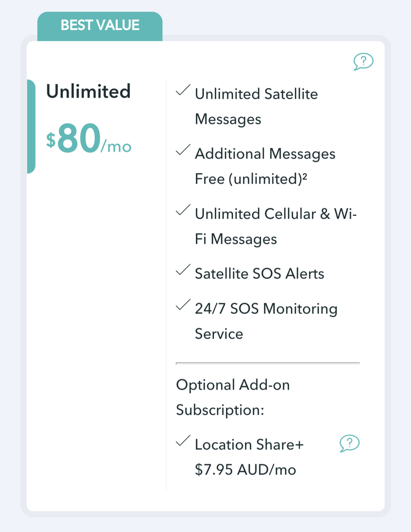Image resolution: width=411 pixels, height=532 pixels.
Task: Click the checkmark beside Additional Messages Free
Action: (182, 151)
